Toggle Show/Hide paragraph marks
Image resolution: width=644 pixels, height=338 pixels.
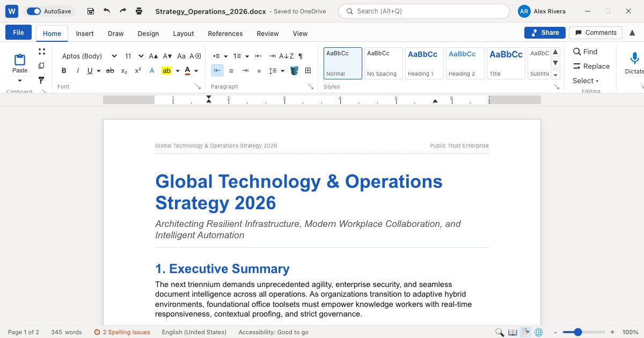click(301, 56)
